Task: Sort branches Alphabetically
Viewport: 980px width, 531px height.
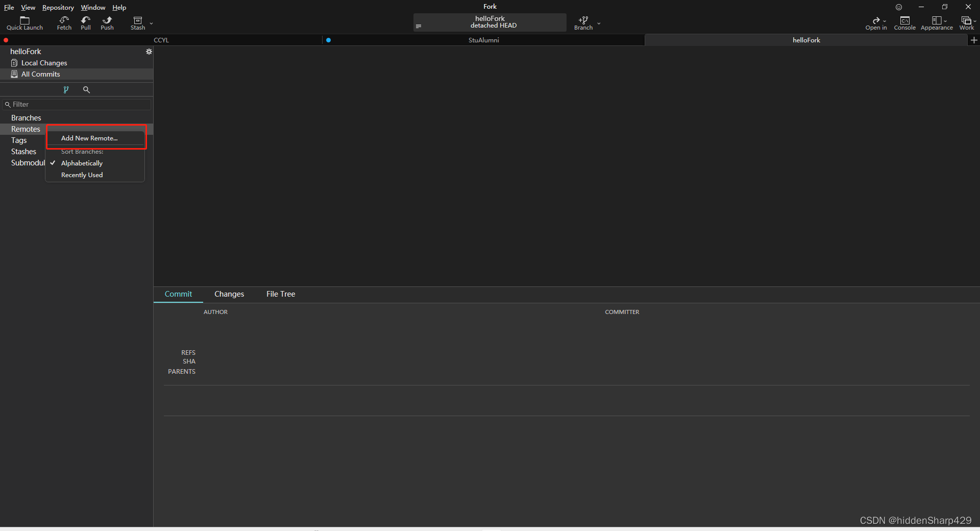Action: coord(95,163)
